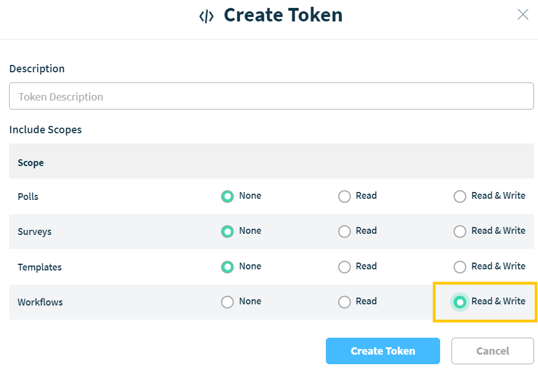Click the Cancel button

click(492, 351)
